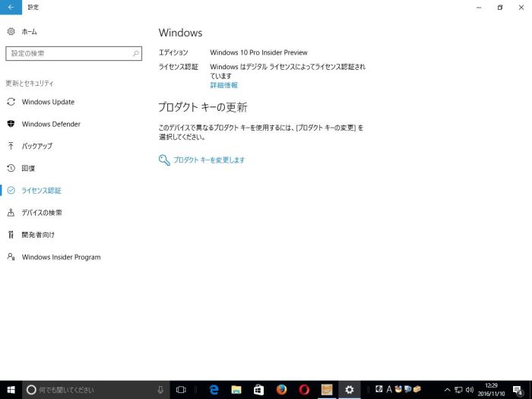The width and height of the screenshot is (532, 399).
Task: Open Task View from the taskbar
Action: click(x=181, y=389)
